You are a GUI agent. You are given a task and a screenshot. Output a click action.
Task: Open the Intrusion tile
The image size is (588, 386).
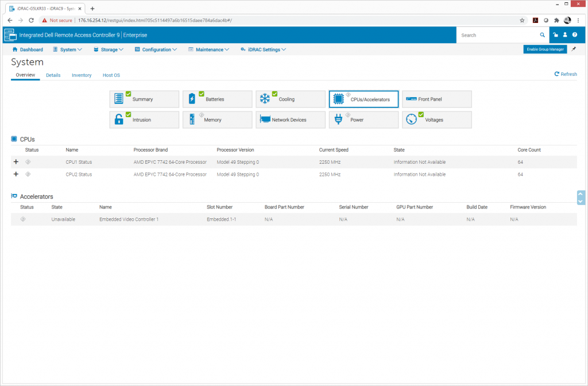pos(144,119)
